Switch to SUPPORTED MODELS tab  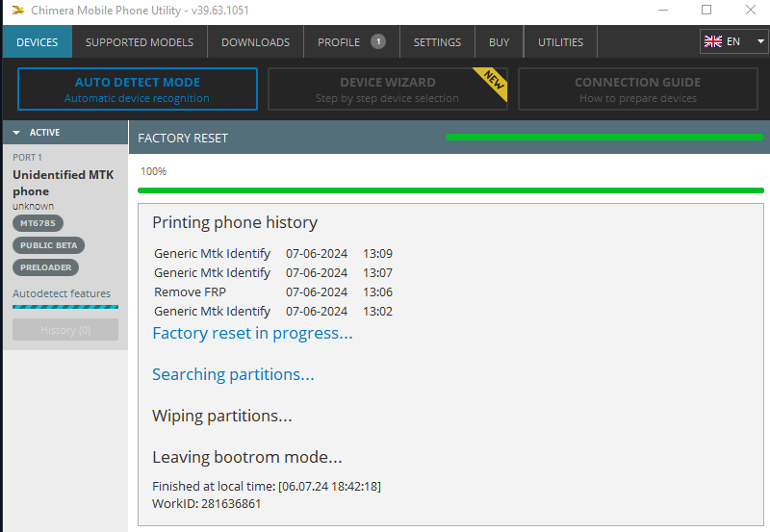click(x=140, y=42)
